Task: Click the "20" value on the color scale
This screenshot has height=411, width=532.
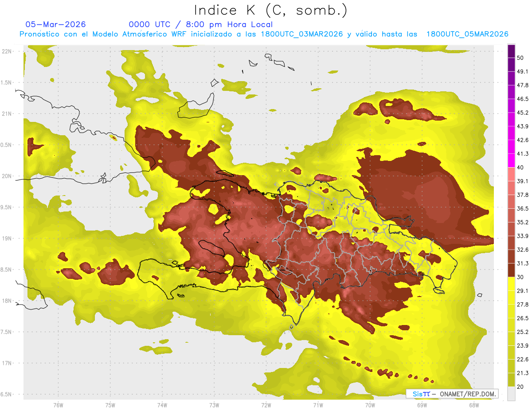Action: [x=520, y=387]
